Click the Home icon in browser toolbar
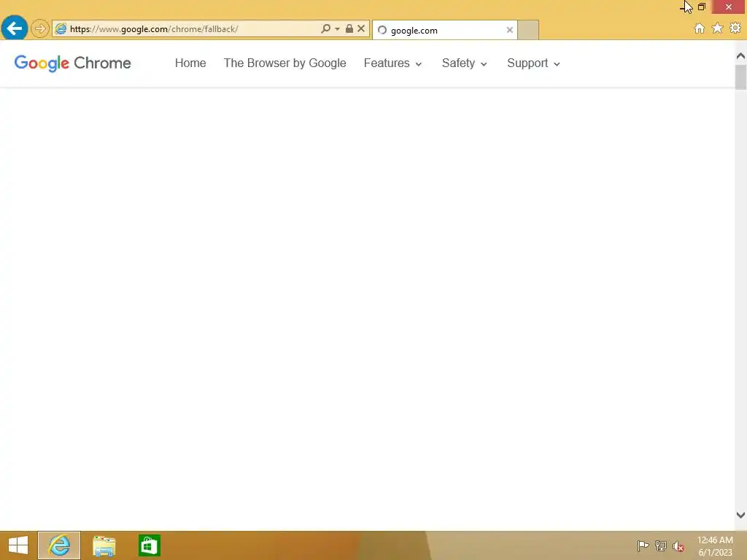Image resolution: width=747 pixels, height=560 pixels. [699, 28]
